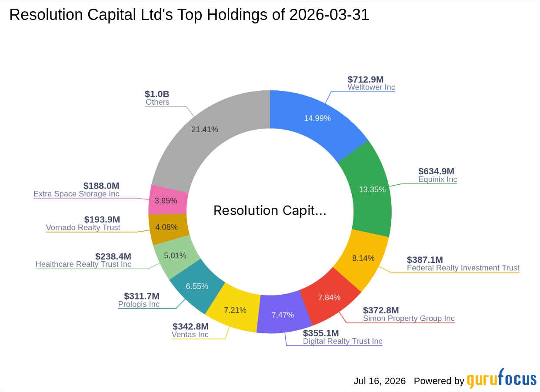Click the $634.9M value

tap(436, 171)
